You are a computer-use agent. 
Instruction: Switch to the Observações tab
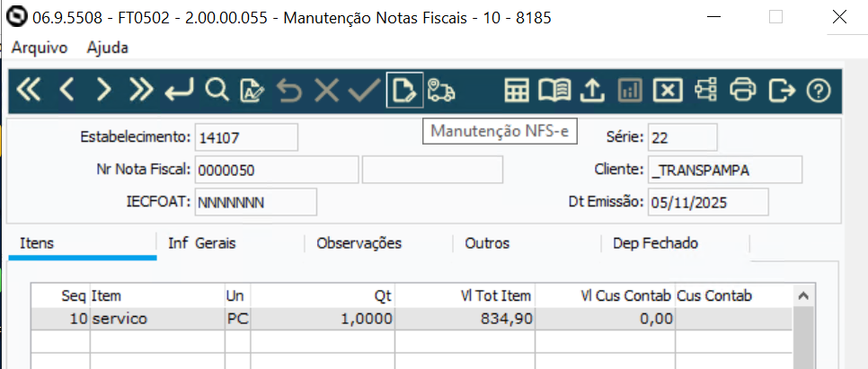pos(359,243)
